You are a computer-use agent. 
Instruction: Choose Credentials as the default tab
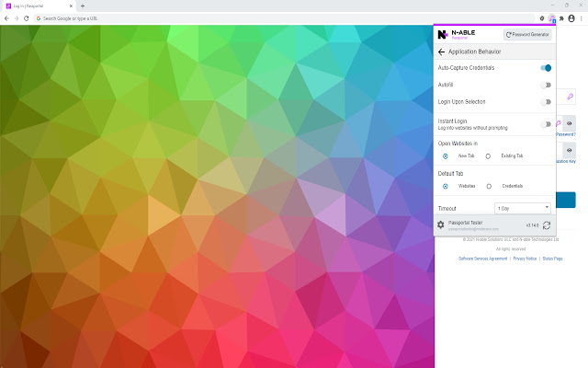488,186
